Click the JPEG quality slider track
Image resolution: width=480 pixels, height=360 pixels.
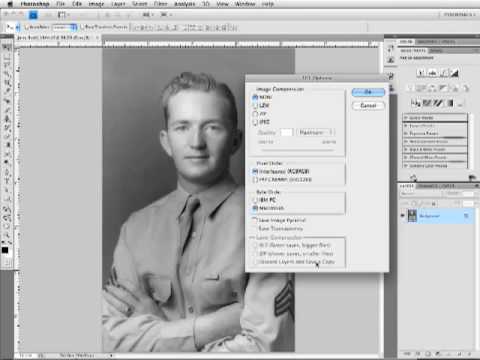297,150
